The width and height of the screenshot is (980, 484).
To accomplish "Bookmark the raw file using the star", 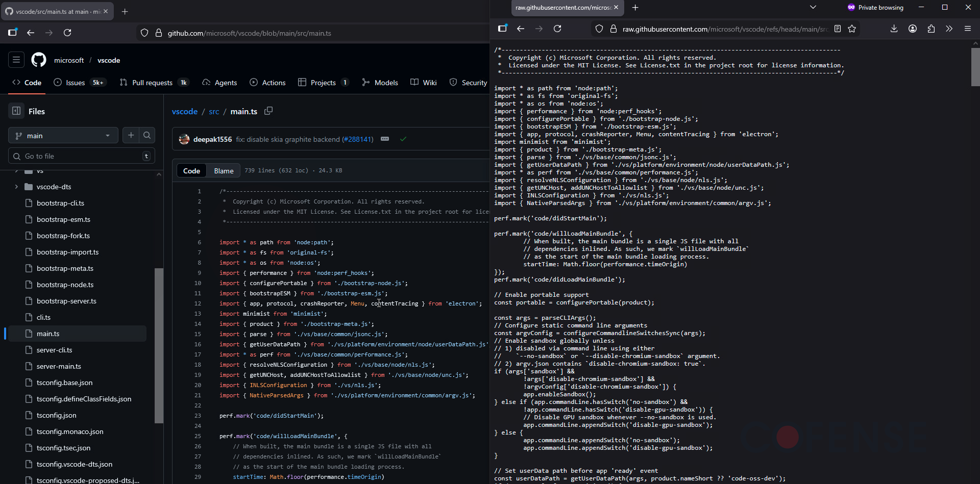I will pos(851,29).
